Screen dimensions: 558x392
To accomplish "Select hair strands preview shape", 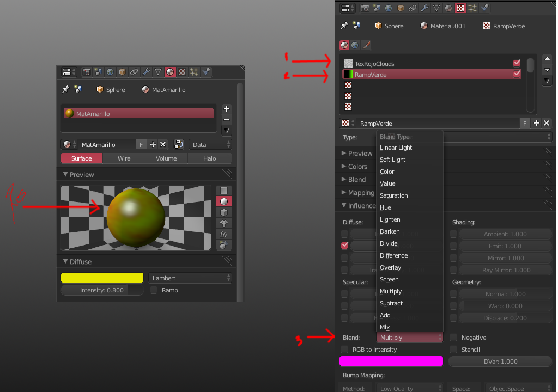I will (224, 234).
